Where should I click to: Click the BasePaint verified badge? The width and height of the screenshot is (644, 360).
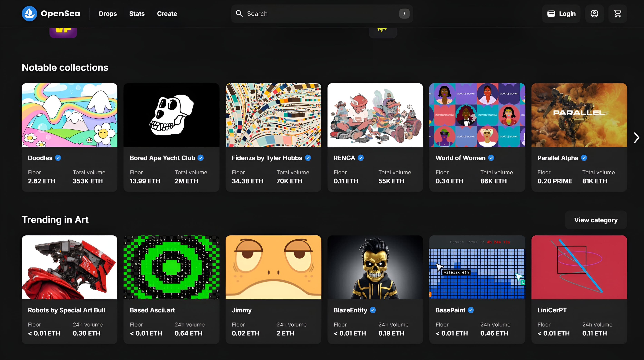(x=471, y=310)
